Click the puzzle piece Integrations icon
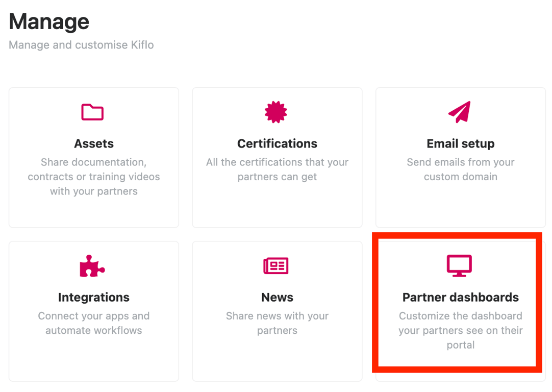The width and height of the screenshot is (552, 392). [92, 265]
